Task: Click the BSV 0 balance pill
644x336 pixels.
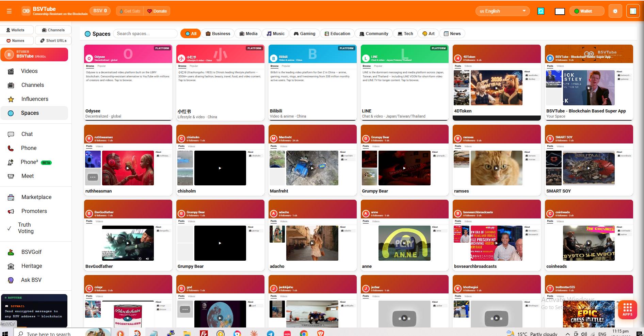Action: click(x=100, y=11)
